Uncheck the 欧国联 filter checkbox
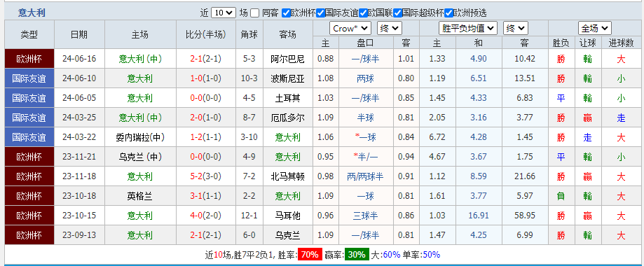The height and width of the screenshot is (266, 644). (363, 13)
